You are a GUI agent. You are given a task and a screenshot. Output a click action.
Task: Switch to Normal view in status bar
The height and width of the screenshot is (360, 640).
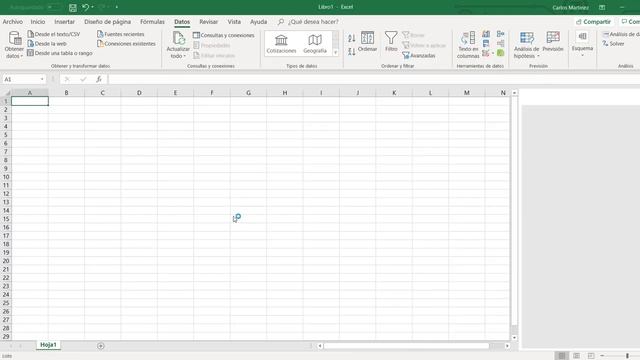click(562, 356)
